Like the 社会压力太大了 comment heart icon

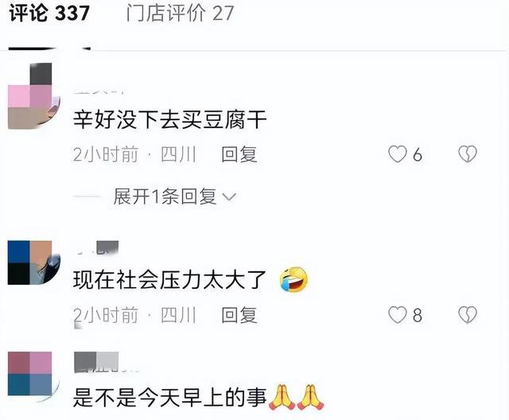[398, 314]
